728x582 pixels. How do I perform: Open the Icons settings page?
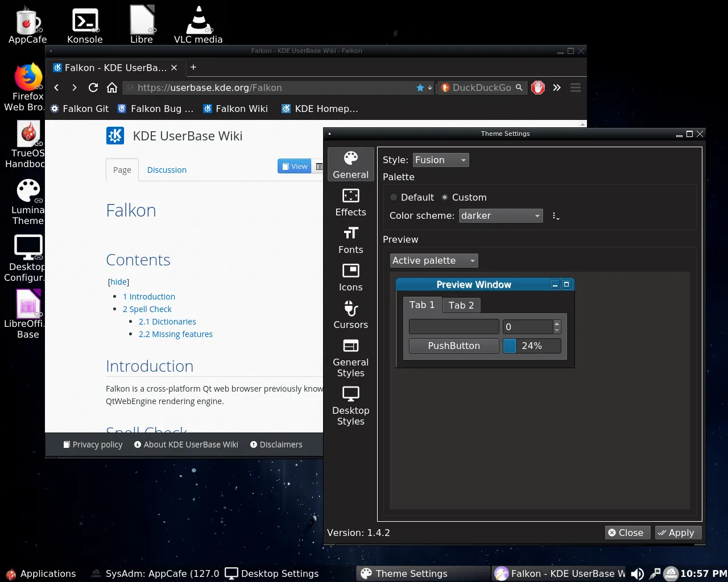click(x=351, y=278)
